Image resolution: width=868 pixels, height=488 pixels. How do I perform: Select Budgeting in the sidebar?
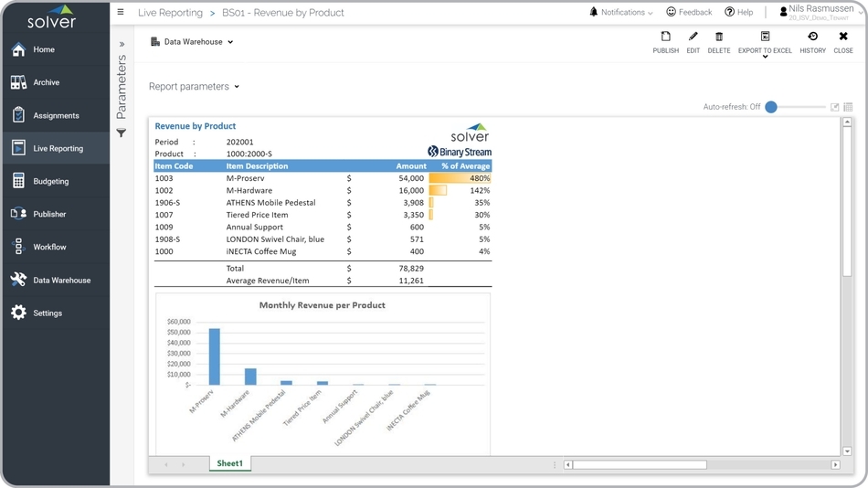51,181
